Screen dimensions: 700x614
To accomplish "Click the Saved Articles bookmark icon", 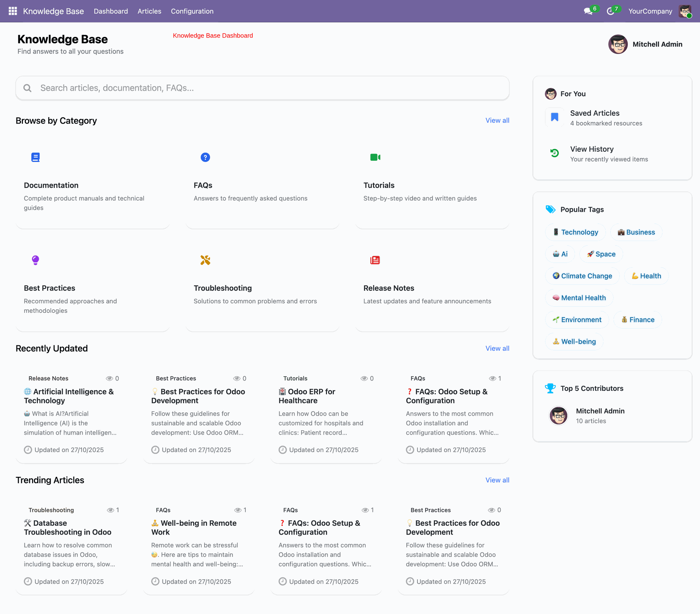I will 555,117.
